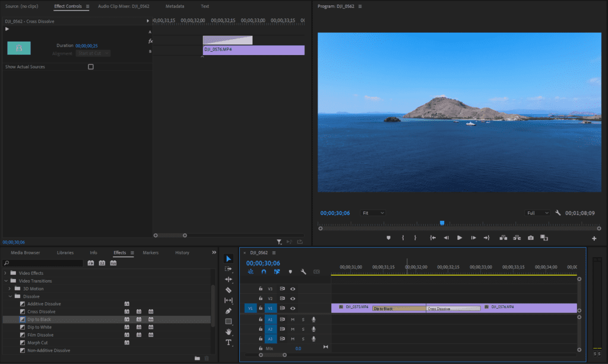Viewport: 608px width, 364px height.
Task: Pick the Ripple Edit tool
Action: click(x=229, y=279)
